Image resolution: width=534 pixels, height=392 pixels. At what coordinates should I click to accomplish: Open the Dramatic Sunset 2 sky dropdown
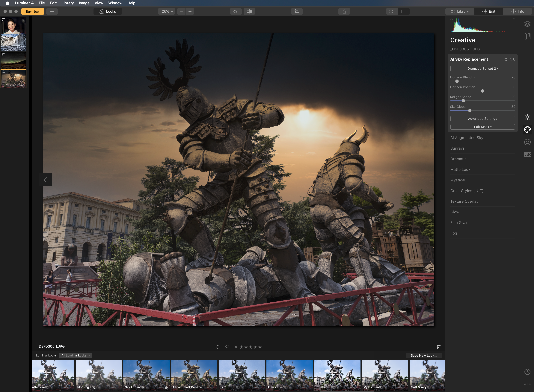[482, 69]
